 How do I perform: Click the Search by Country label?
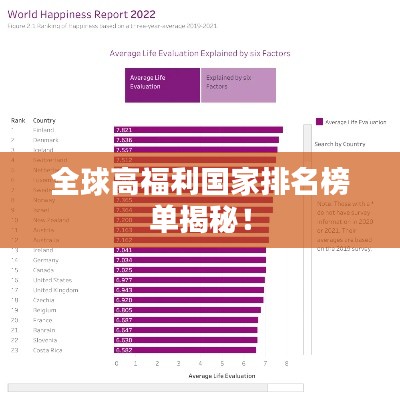click(x=340, y=144)
